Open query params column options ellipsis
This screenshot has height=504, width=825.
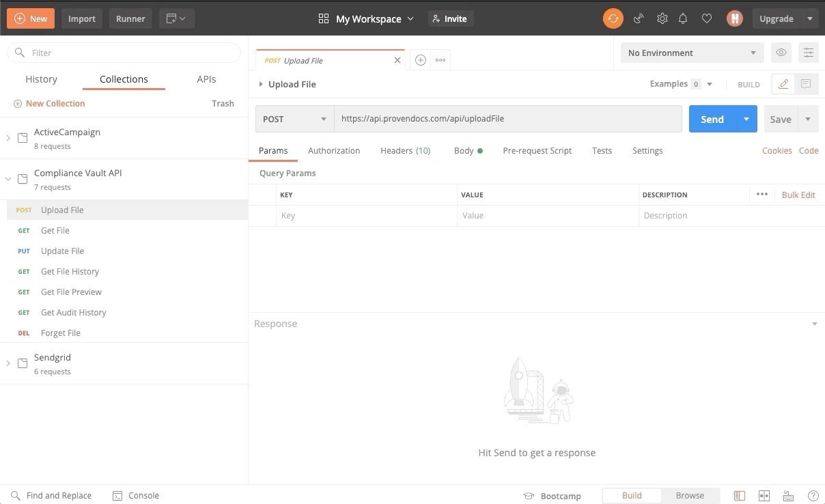[x=762, y=195]
